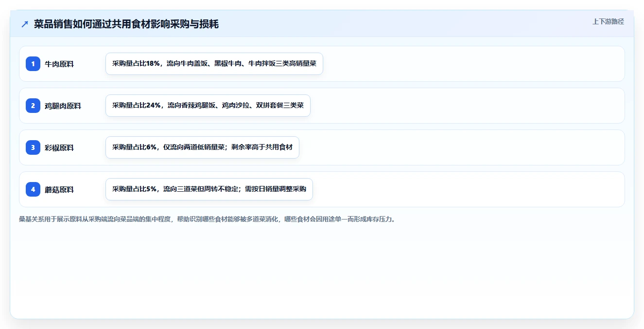Click the arrow icon beside the title
Viewport: 644px width, 329px height.
[25, 24]
